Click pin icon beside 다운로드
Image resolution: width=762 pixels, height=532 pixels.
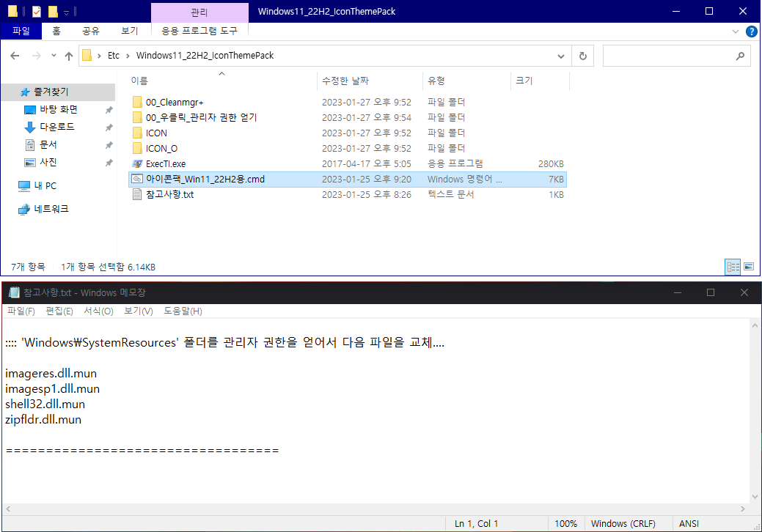[109, 128]
